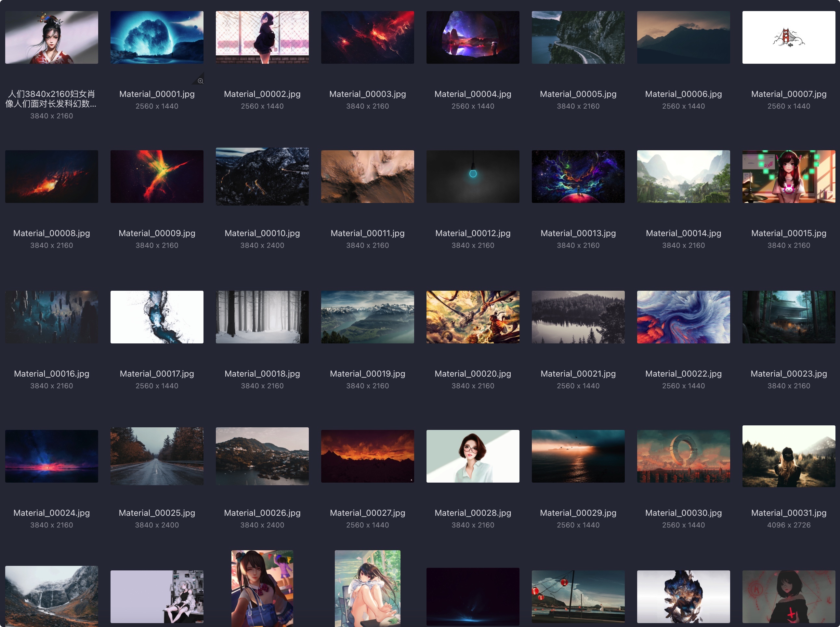Click the filename label Material_00023.jpg
The image size is (840, 627).
(788, 373)
